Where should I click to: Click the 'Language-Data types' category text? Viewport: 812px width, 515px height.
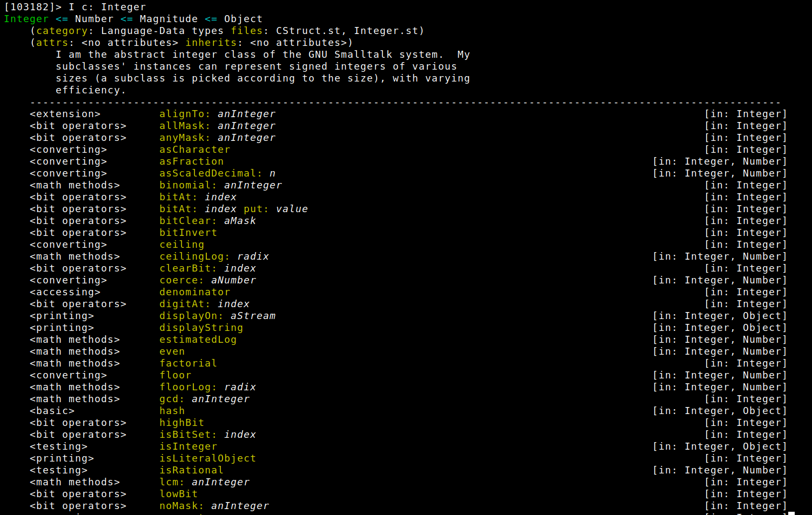point(162,31)
